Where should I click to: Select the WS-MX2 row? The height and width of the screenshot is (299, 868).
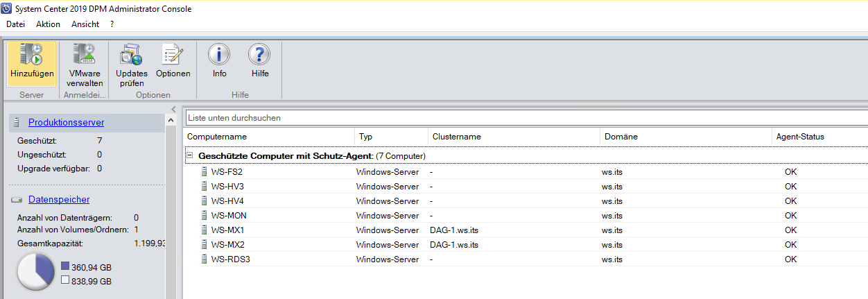(x=526, y=244)
